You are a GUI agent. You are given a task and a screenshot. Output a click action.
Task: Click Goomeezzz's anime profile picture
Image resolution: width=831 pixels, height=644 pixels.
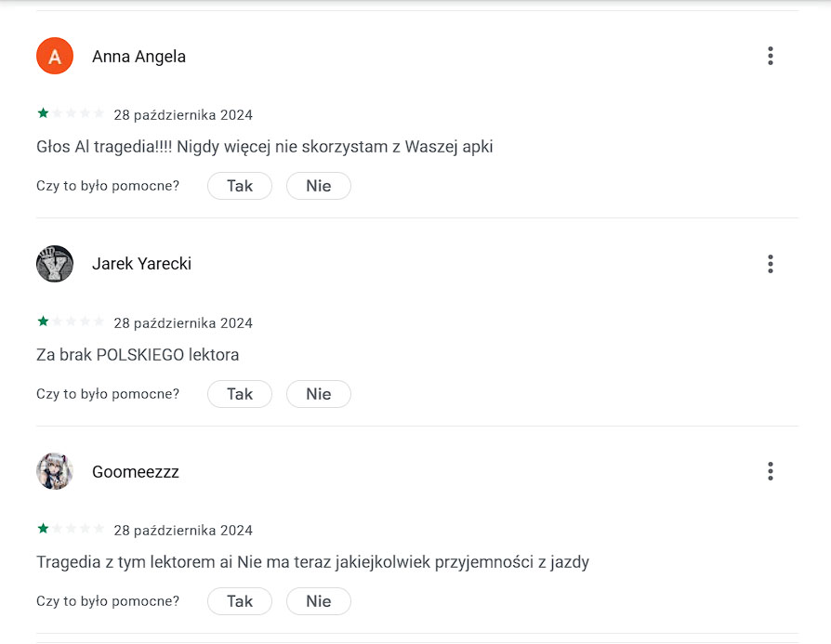(55, 471)
